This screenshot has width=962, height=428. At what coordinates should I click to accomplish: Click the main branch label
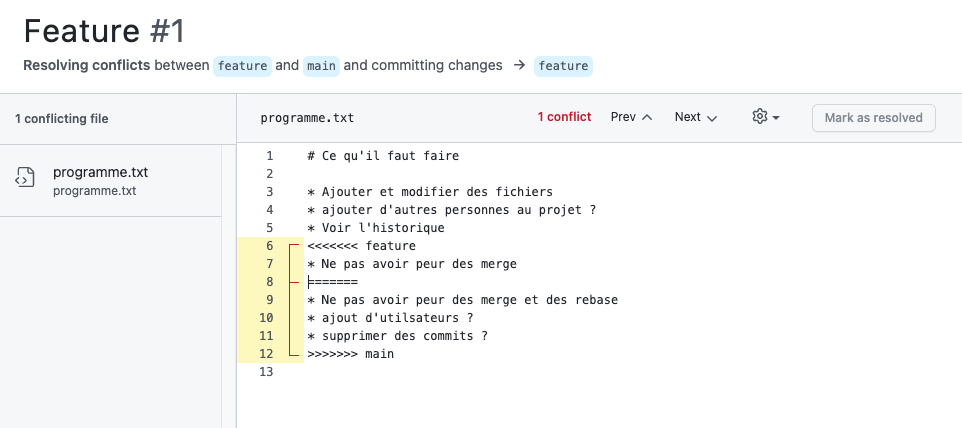click(x=321, y=66)
